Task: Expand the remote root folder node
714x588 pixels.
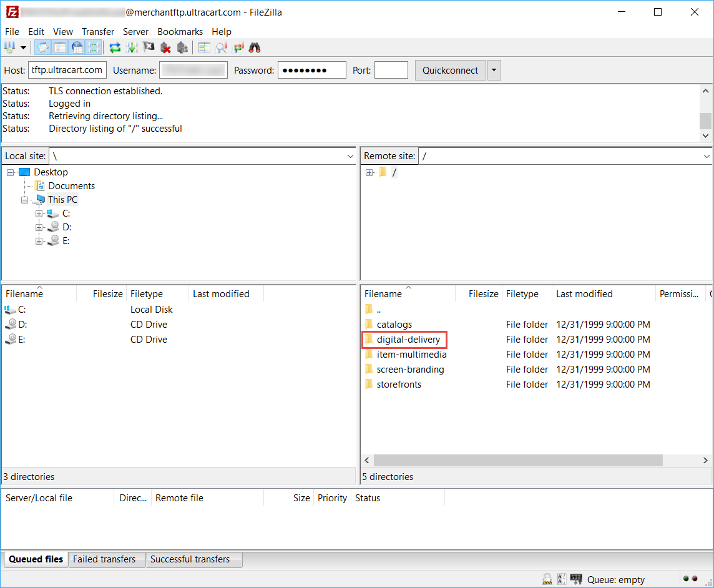Action: click(369, 173)
